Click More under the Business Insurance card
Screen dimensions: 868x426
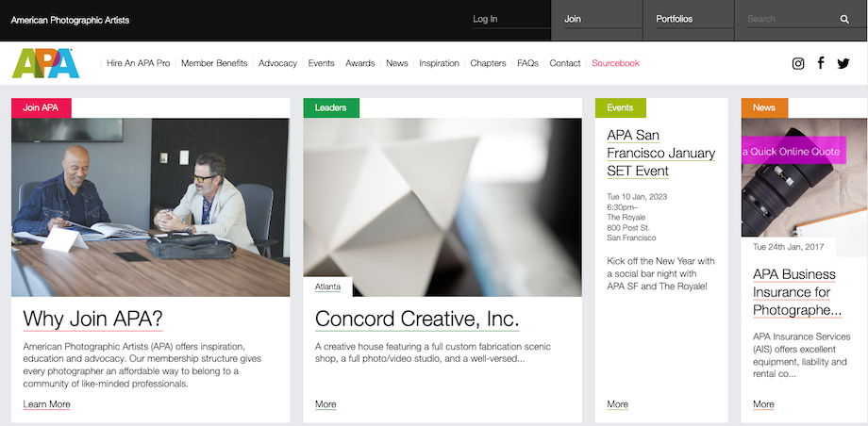pyautogui.click(x=763, y=404)
